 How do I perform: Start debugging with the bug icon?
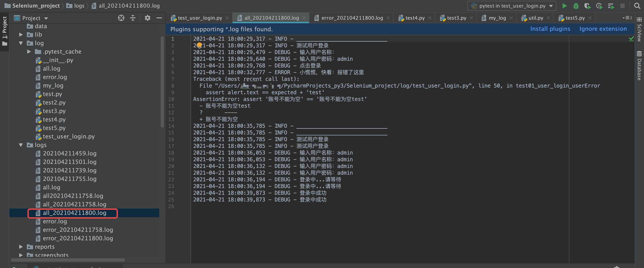pyautogui.click(x=576, y=6)
